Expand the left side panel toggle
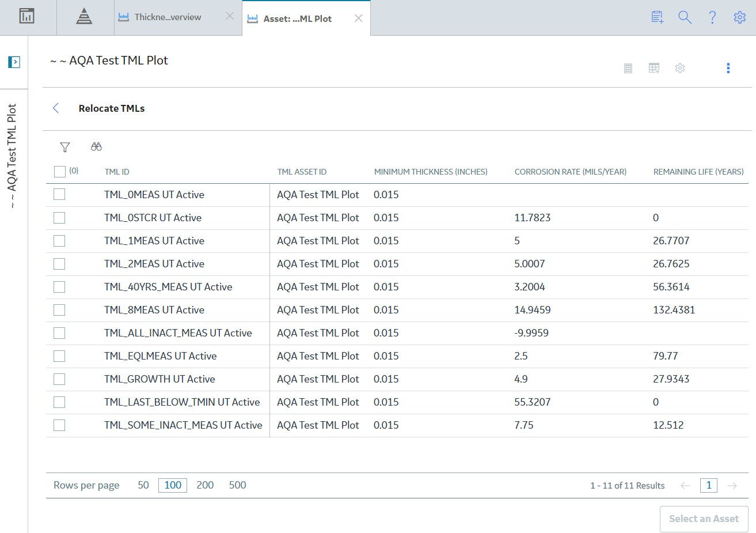 14,62
